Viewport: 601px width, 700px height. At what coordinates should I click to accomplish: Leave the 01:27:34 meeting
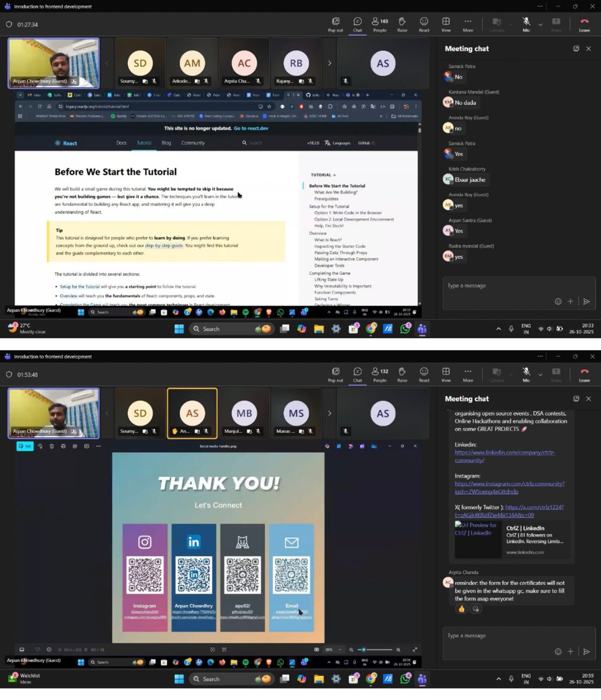584,24
